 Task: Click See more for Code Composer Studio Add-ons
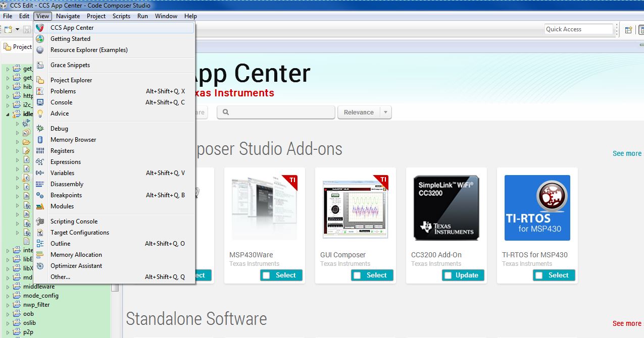tap(627, 153)
